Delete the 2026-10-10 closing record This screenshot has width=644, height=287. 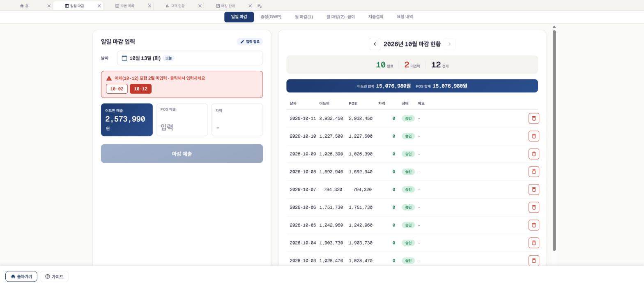click(x=534, y=136)
